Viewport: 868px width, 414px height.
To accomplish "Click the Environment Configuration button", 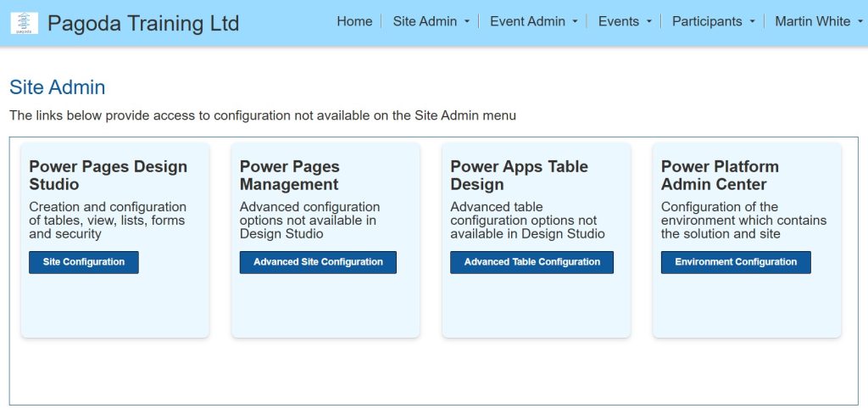I will pyautogui.click(x=736, y=262).
